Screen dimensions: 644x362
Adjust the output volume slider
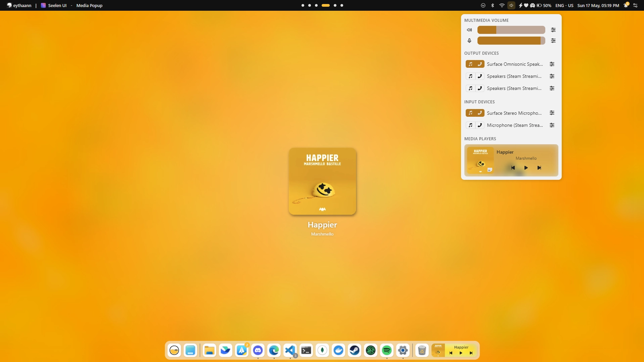click(511, 30)
